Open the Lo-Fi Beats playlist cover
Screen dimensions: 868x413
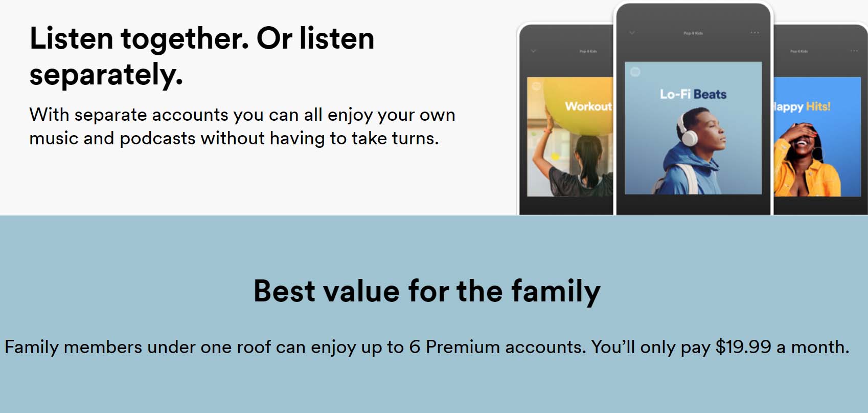click(693, 128)
